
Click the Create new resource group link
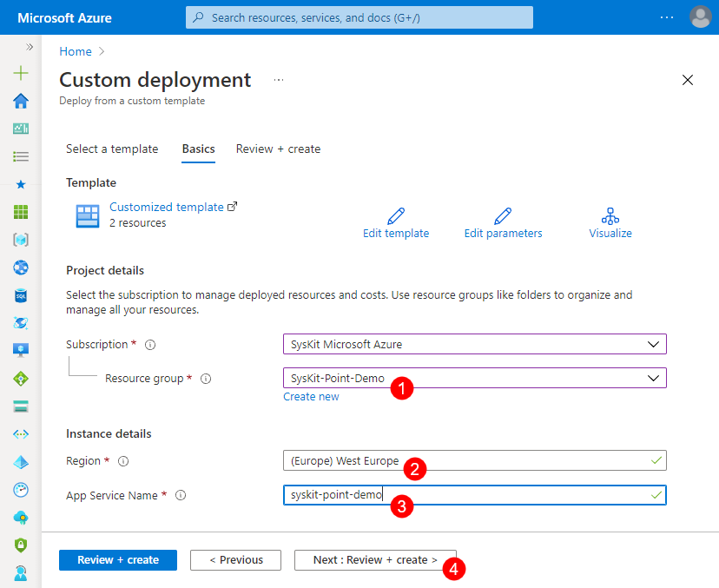coord(311,396)
